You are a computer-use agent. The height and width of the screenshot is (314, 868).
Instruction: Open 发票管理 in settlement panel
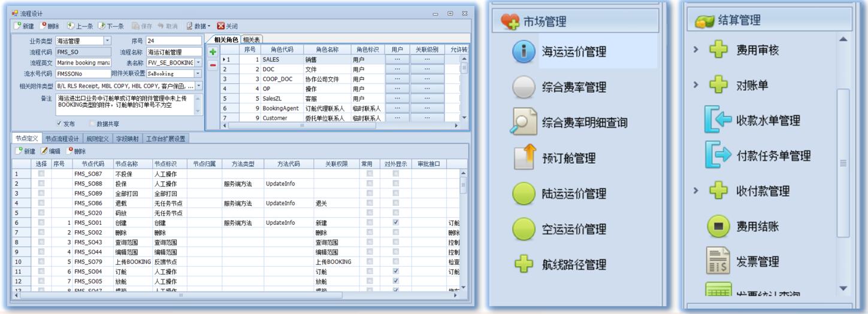tap(757, 261)
